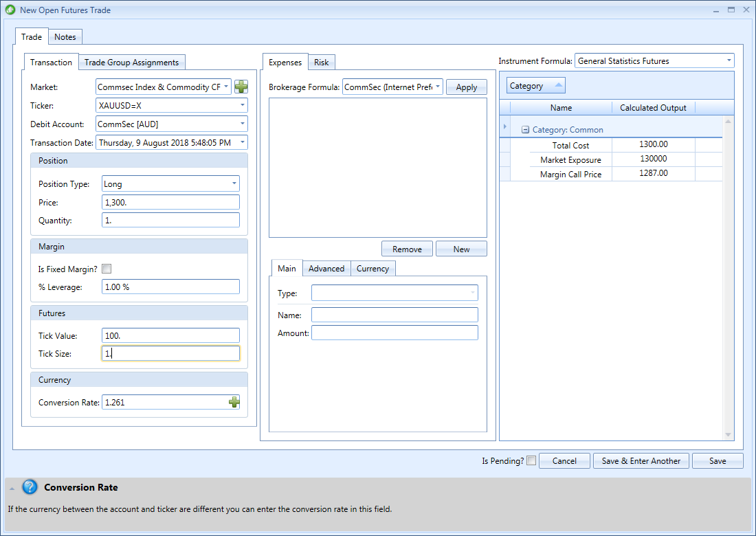Click the green plus icon beside Market
This screenshot has height=536, width=756.
(x=241, y=87)
